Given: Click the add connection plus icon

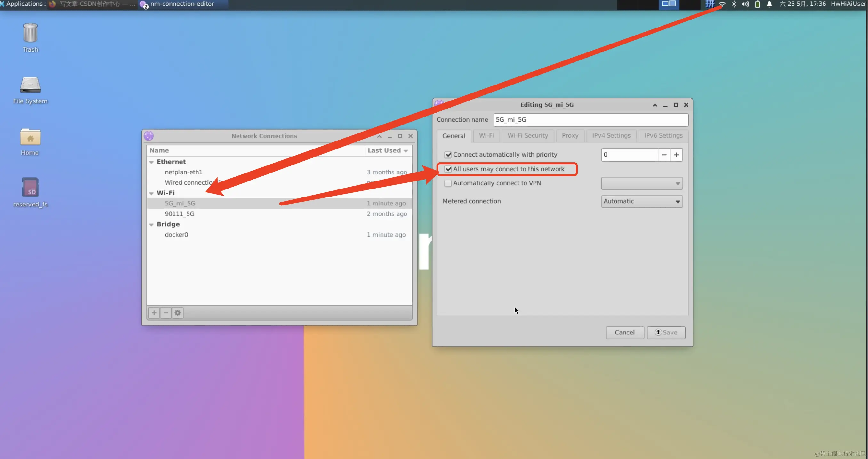Looking at the screenshot, I should tap(154, 313).
